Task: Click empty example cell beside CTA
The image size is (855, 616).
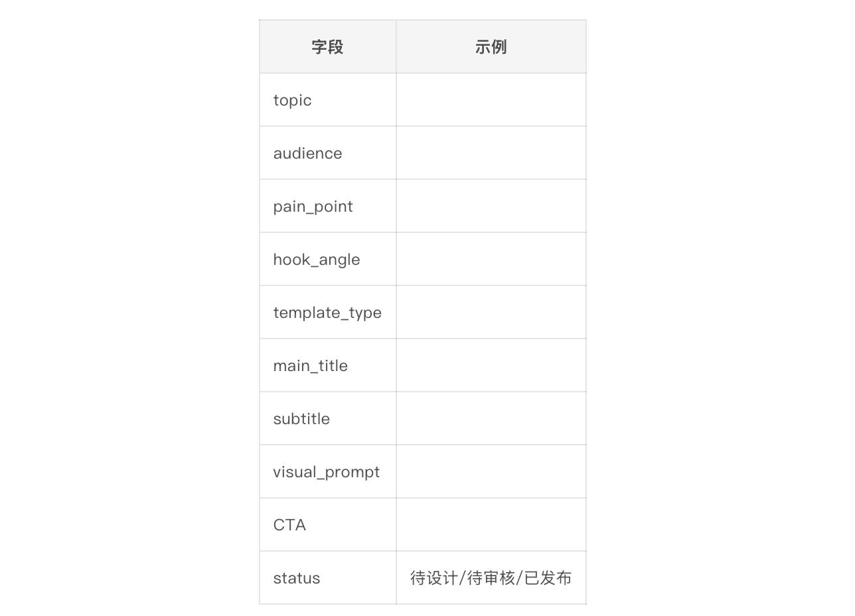Action: [x=491, y=524]
